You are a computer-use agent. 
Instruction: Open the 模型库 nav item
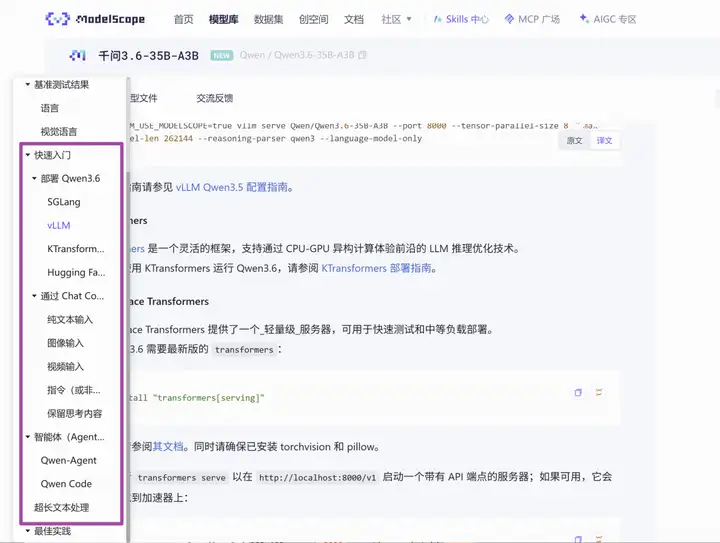click(x=223, y=19)
